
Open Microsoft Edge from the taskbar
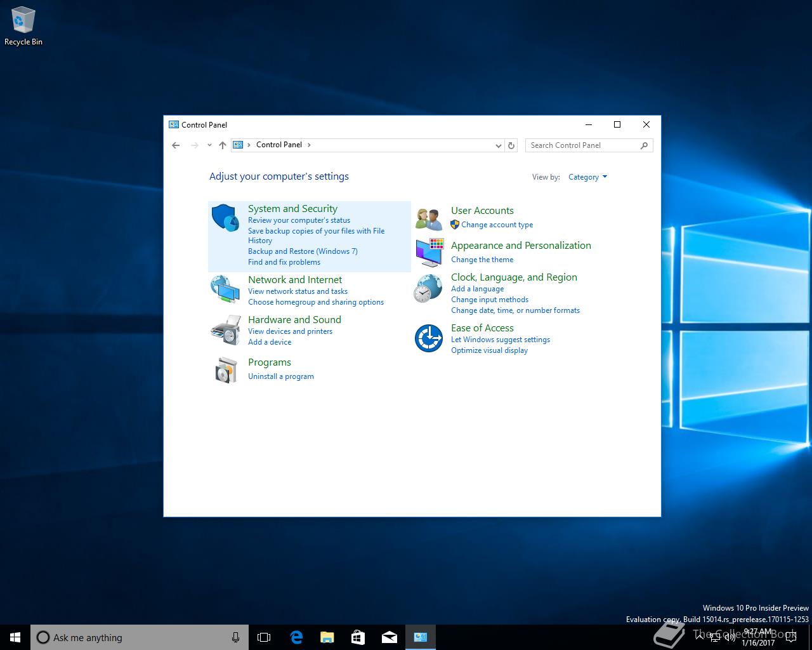[x=296, y=637]
